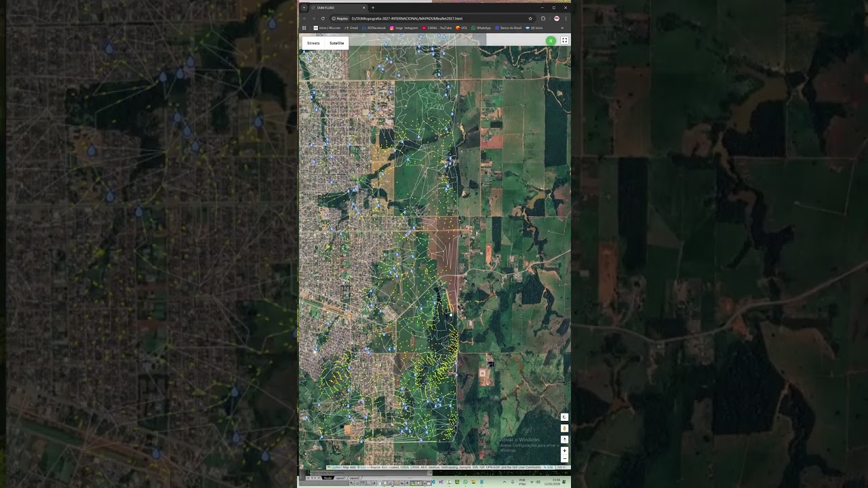Click the yellow icon map control

click(564, 428)
